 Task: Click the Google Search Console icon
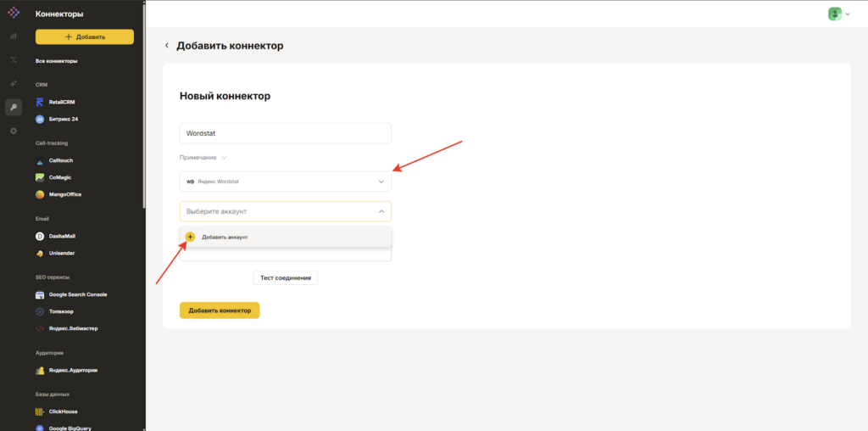tap(40, 294)
